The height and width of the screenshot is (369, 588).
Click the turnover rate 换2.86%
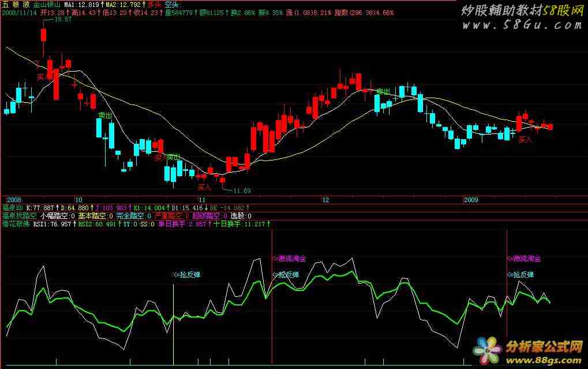242,12
